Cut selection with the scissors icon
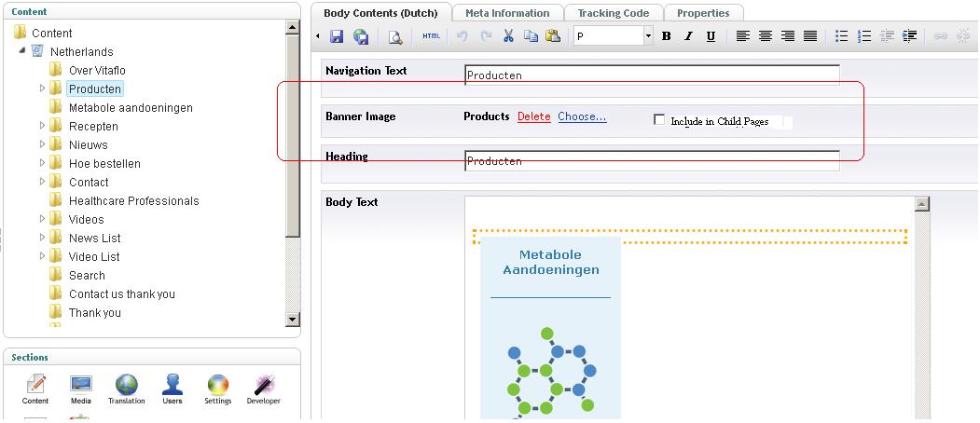This screenshot has width=980, height=423. tap(508, 36)
